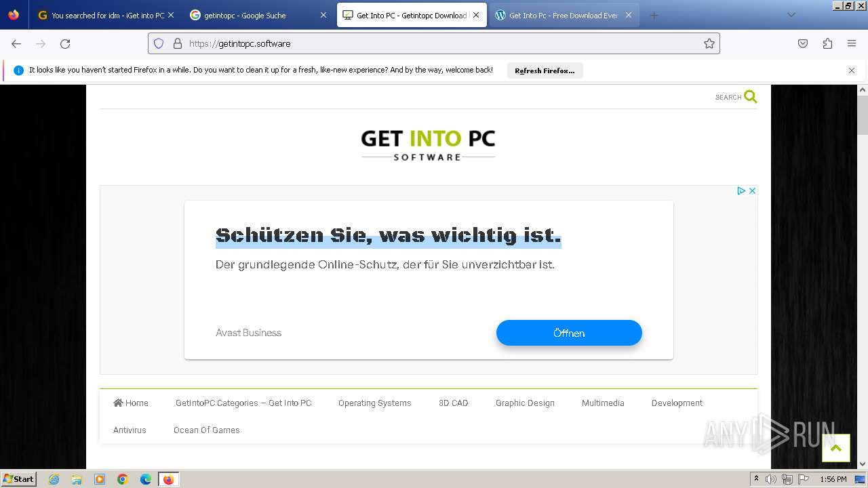Click the Firefox back arrow

click(x=16, y=43)
